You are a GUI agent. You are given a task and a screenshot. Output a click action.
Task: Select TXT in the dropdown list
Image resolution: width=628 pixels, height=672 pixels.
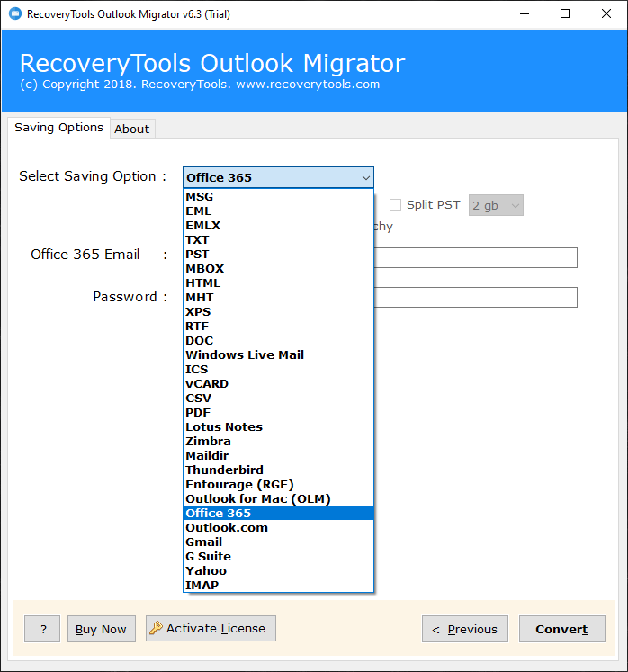tap(278, 240)
